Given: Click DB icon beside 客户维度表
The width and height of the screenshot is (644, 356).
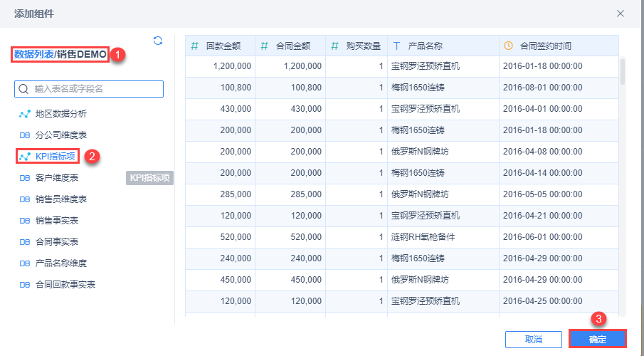Looking at the screenshot, I should coord(25,177).
